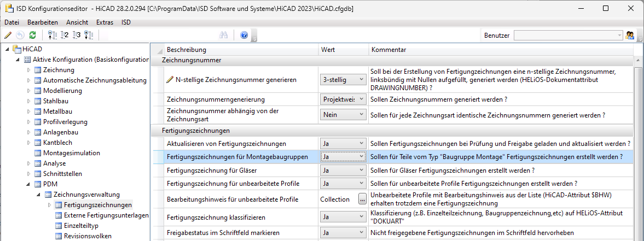Click the Collection ellipsis button

[x=362, y=199]
